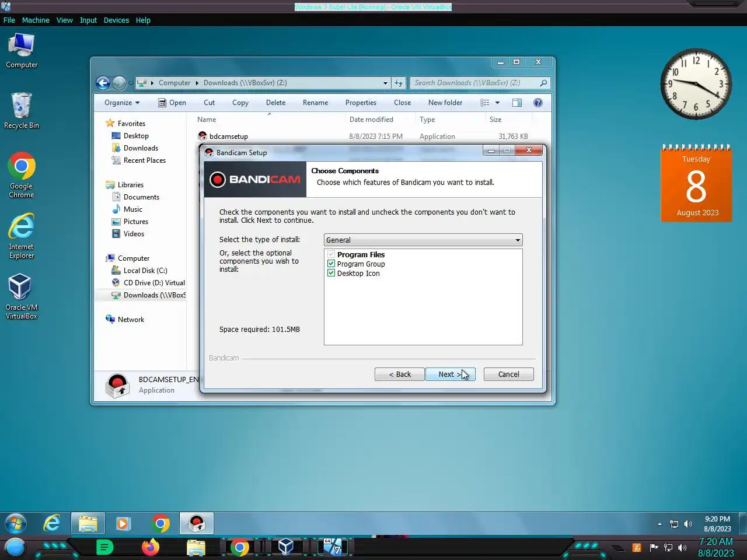Open the VirtualBox File menu

(x=9, y=20)
